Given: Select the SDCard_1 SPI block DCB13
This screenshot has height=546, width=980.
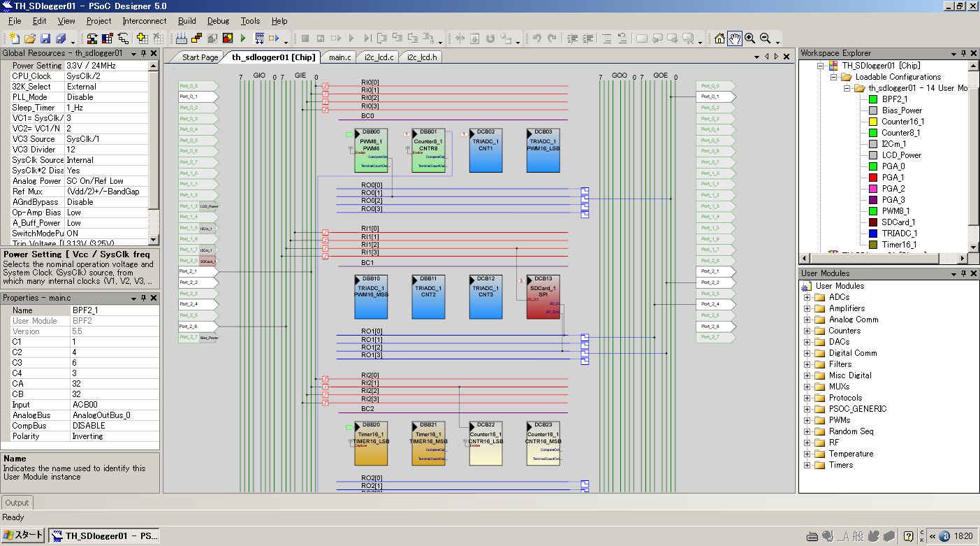Looking at the screenshot, I should (x=543, y=296).
